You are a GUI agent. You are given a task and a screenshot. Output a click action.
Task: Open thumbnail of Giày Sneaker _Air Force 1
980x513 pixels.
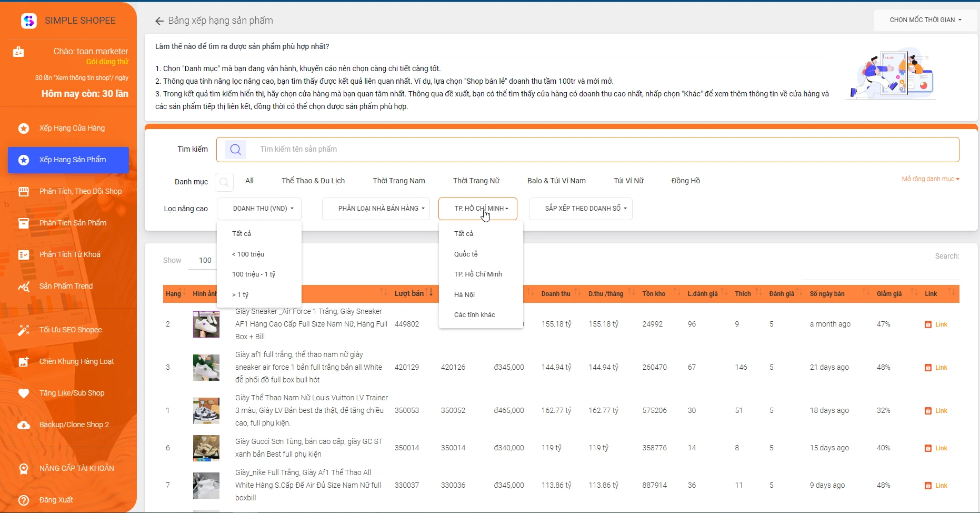coord(206,324)
